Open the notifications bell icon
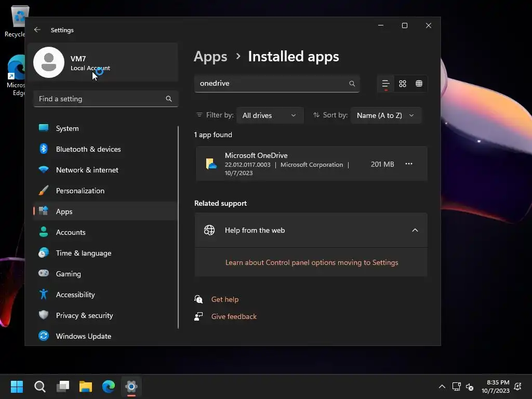 518,387
